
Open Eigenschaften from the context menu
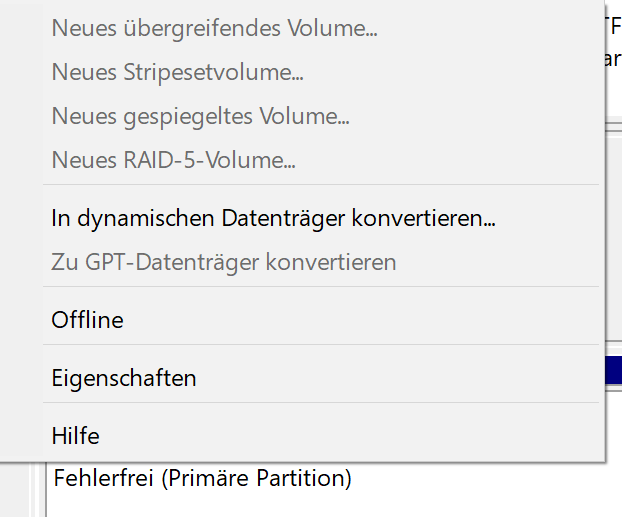pyautogui.click(x=321, y=378)
